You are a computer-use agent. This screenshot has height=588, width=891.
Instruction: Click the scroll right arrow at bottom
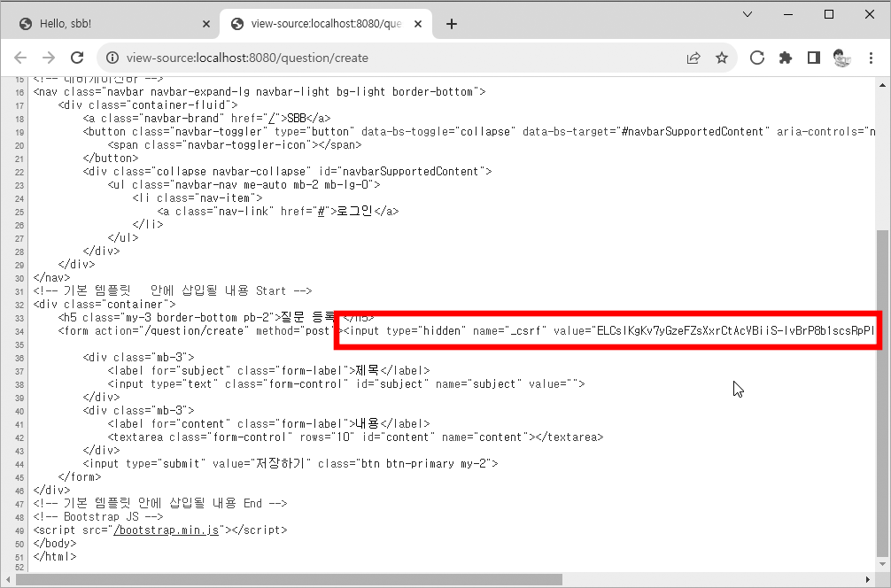868,579
